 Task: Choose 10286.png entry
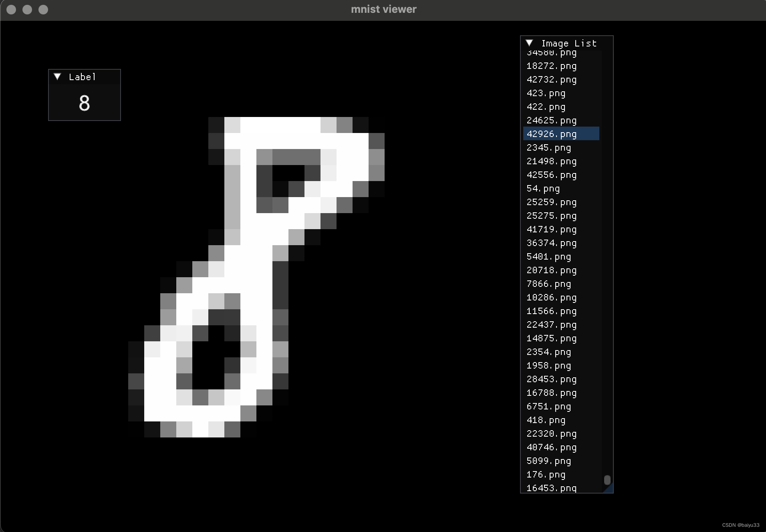click(561, 297)
